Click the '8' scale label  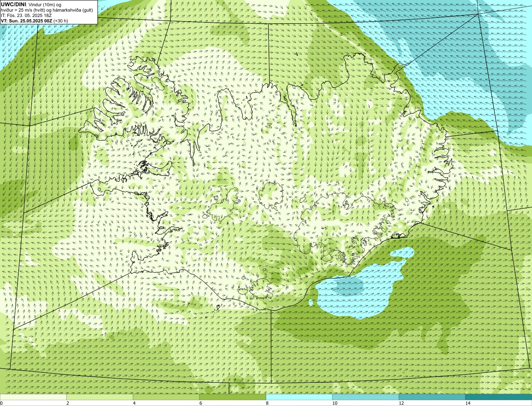click(x=267, y=403)
